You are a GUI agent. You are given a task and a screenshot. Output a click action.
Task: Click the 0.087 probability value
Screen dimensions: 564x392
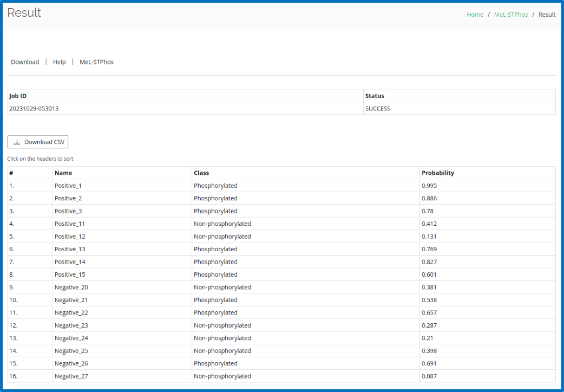point(429,376)
